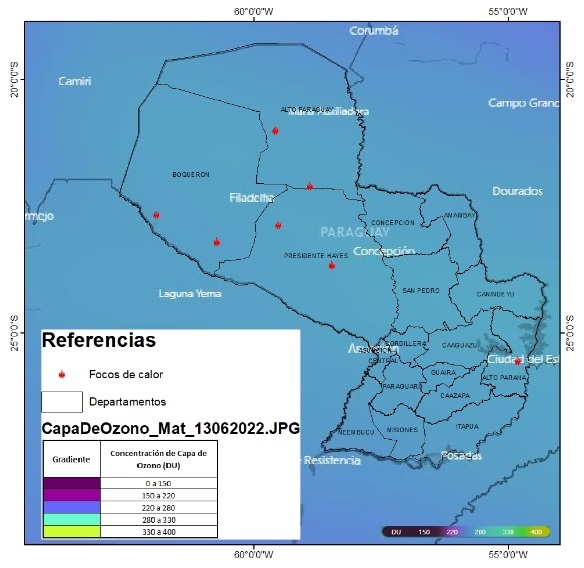Screen dimensions: 584x568
Task: Select the fire icon below Presidente Hayes label
Action: pyautogui.click(x=332, y=266)
